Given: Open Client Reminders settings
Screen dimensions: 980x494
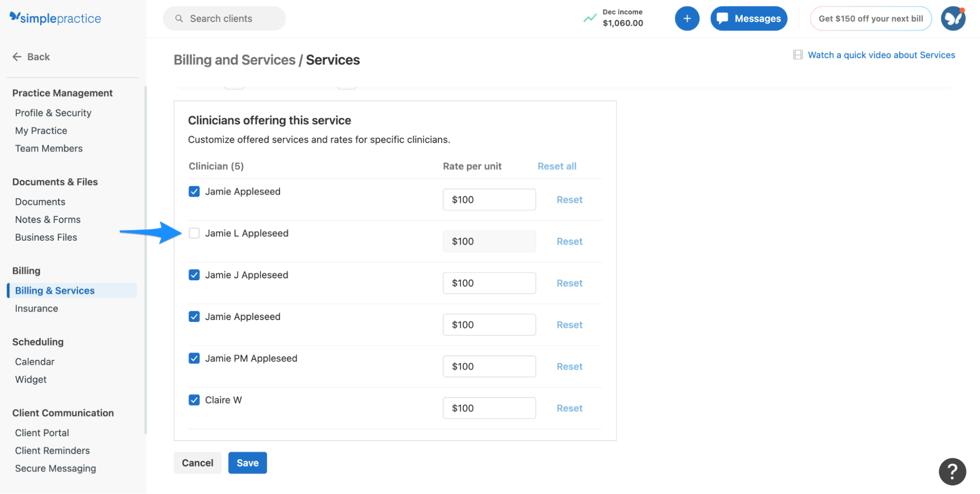Looking at the screenshot, I should (52, 450).
